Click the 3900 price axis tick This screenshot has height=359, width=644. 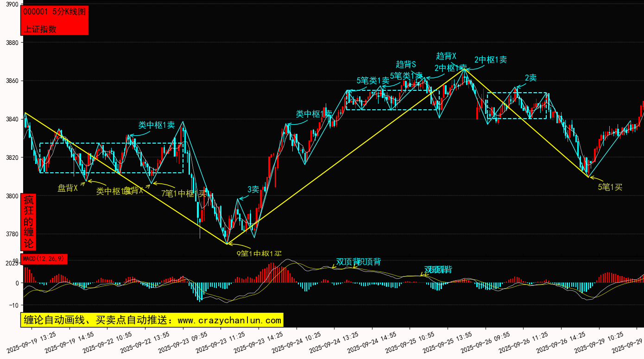coord(12,5)
